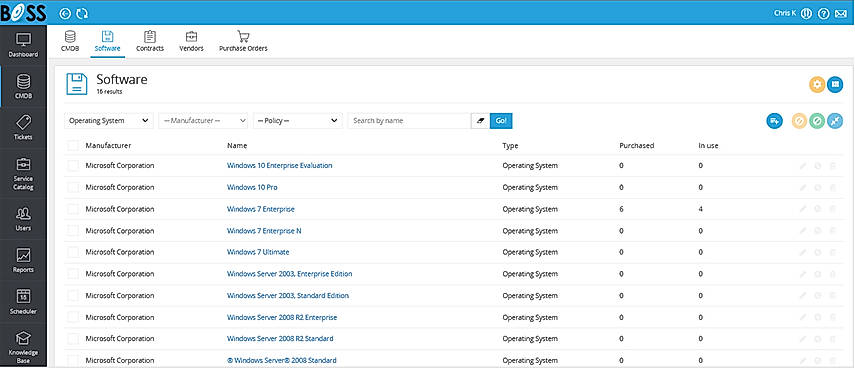Screen dimensions: 855x368
Task: Check the Windows Server 2003, Standard Edition checkbox
Action: point(73,295)
